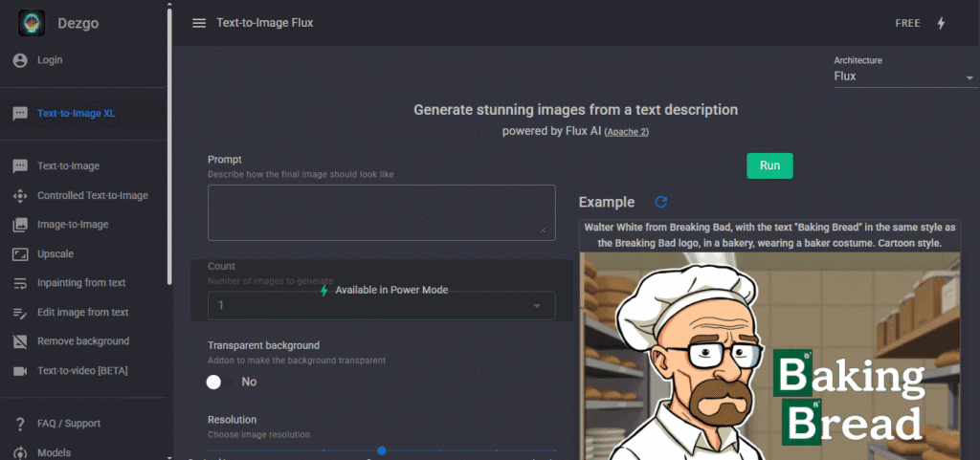Open the Count dropdown
This screenshot has height=460, width=980.
click(381, 306)
